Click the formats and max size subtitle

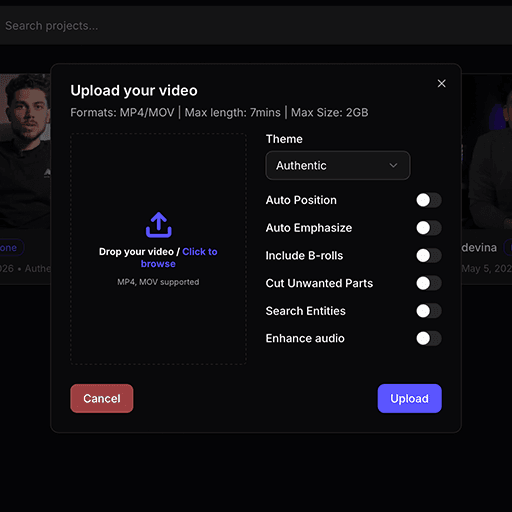pyautogui.click(x=219, y=113)
